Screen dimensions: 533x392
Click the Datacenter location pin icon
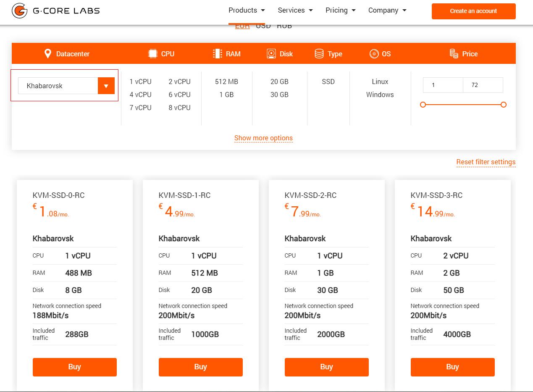coord(48,54)
